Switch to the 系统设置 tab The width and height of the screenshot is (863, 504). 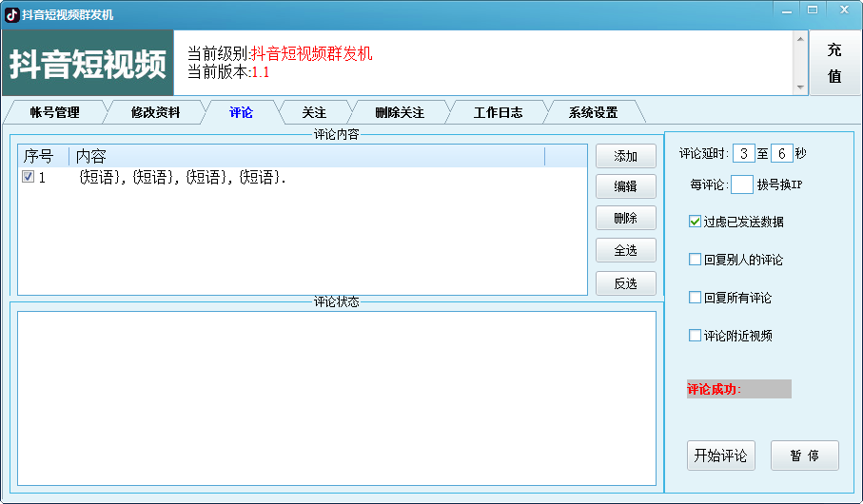593,112
